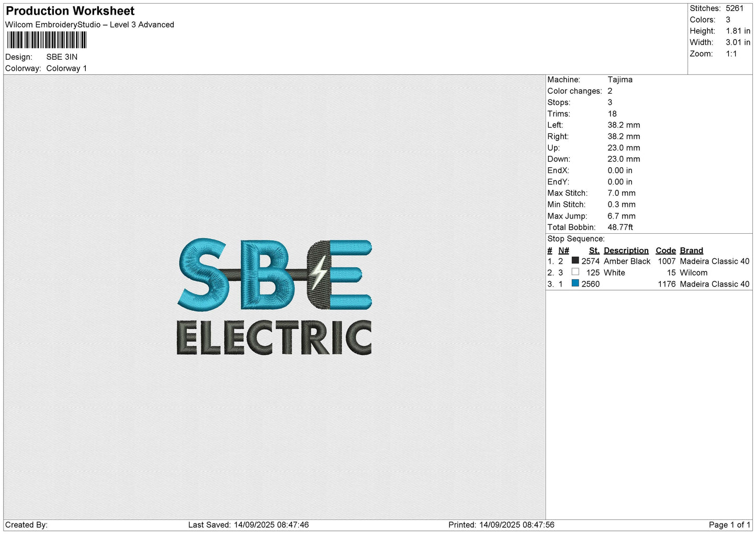Click the 'Code' column header

[x=665, y=251]
